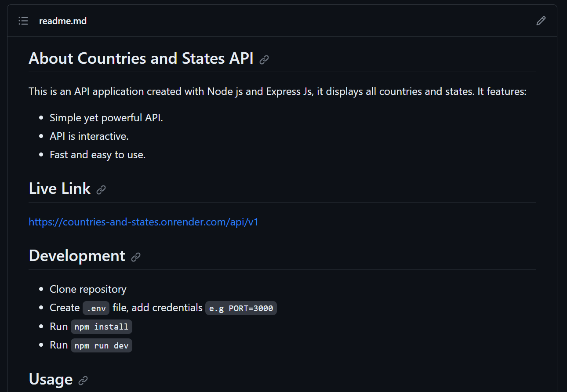
Task: Select the Development heading text
Action: tap(76, 255)
